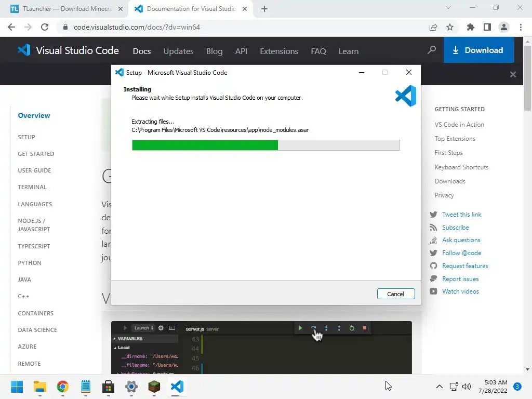Close the Documentation for Visual Studio tab
The height and width of the screenshot is (399, 532).
click(245, 9)
